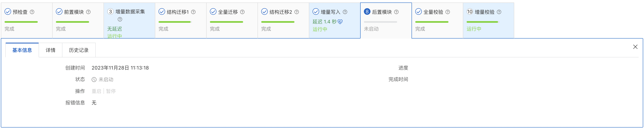Click the heartbeat icon after 延迟 1.4 秒

[x=340, y=22]
